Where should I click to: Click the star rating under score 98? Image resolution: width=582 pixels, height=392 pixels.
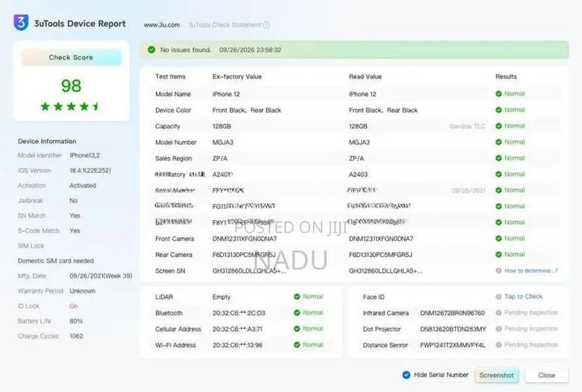[x=71, y=106]
